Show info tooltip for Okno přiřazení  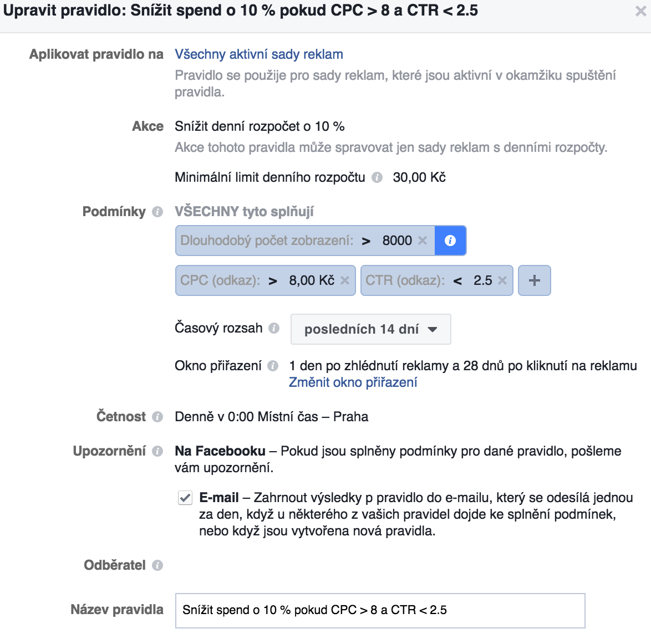pyautogui.click(x=273, y=366)
